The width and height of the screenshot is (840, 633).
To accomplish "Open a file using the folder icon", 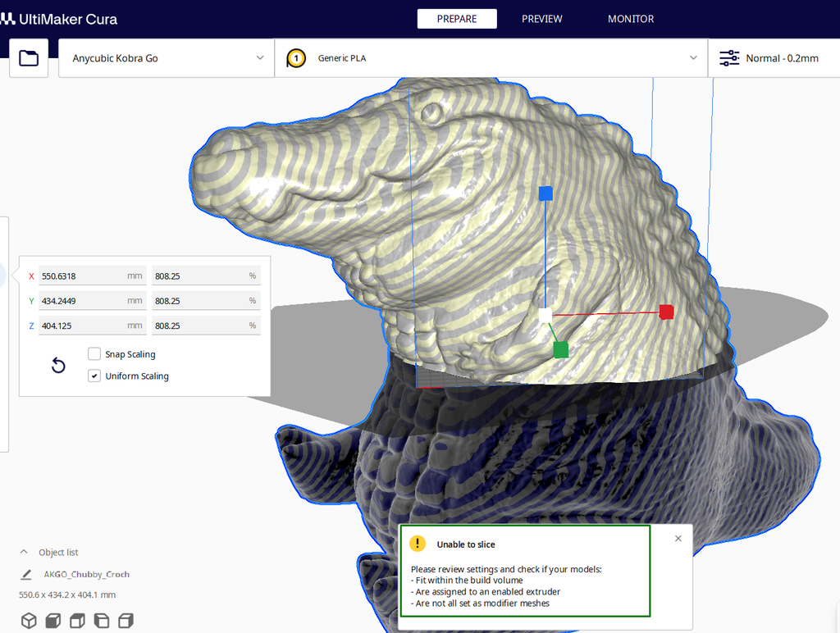I will tap(28, 58).
